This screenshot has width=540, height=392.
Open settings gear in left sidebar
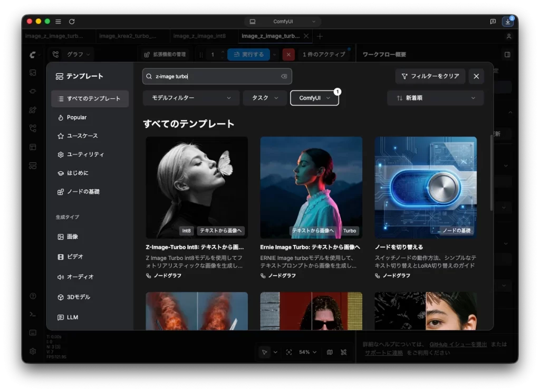[x=33, y=351]
